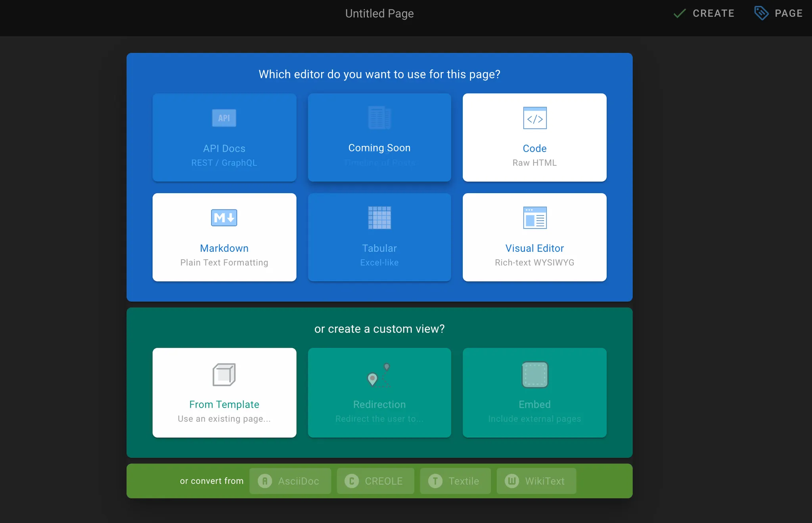
Task: Convert from AsciiDoc
Action: (x=290, y=481)
